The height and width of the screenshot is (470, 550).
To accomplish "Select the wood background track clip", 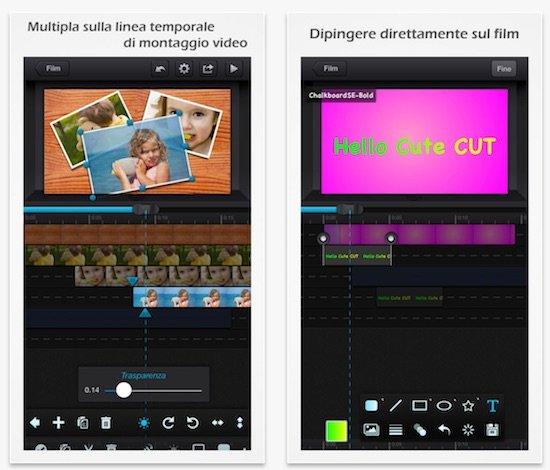I will coord(138,234).
